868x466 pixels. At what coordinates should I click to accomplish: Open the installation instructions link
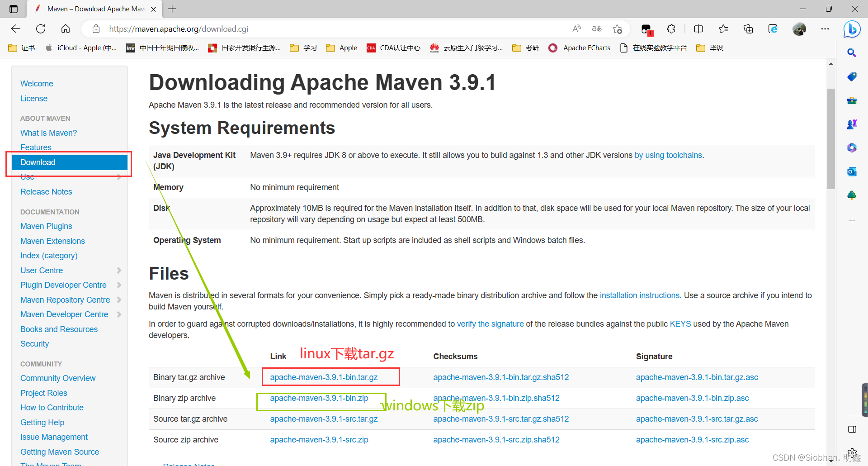[x=640, y=295]
